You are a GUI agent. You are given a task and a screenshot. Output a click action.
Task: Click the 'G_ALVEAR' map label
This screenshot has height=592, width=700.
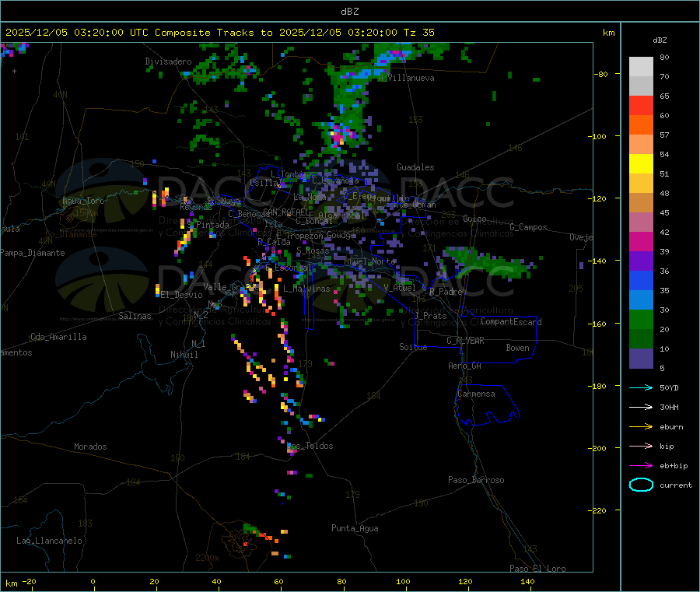465,341
